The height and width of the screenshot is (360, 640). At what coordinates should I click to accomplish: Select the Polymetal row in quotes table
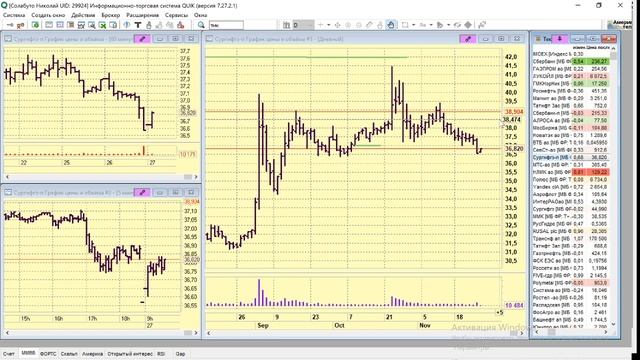571,283
